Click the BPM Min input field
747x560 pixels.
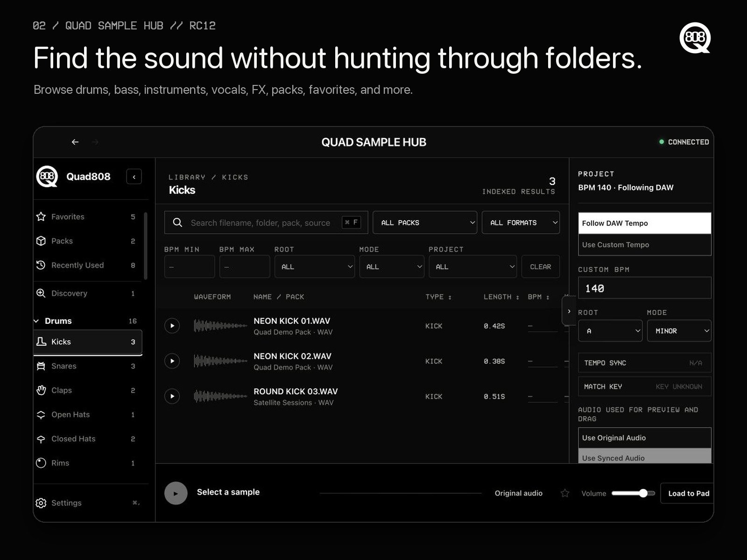[190, 266]
